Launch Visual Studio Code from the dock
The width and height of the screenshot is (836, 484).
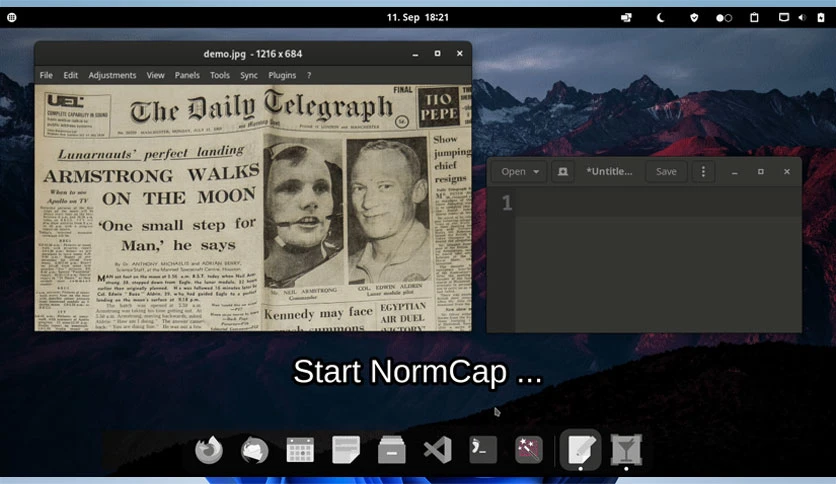438,450
